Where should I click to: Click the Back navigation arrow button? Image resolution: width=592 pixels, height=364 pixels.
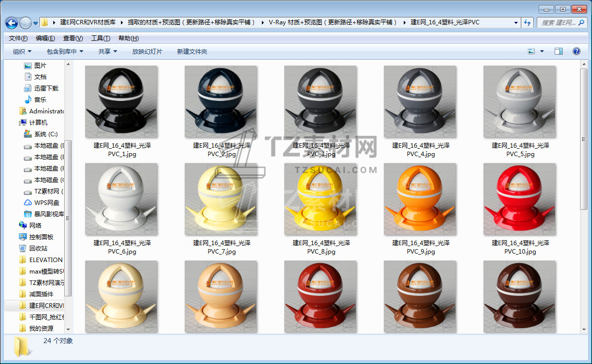tap(11, 23)
